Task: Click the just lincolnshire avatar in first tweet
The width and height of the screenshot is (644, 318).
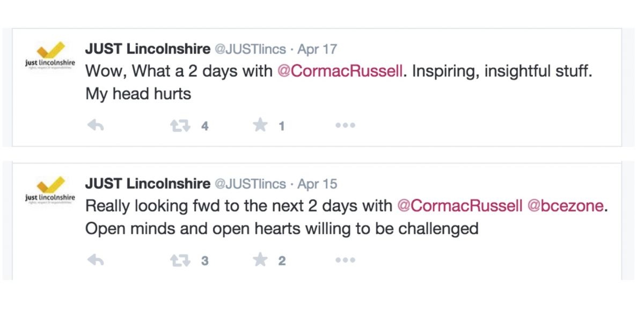Action: pos(50,57)
